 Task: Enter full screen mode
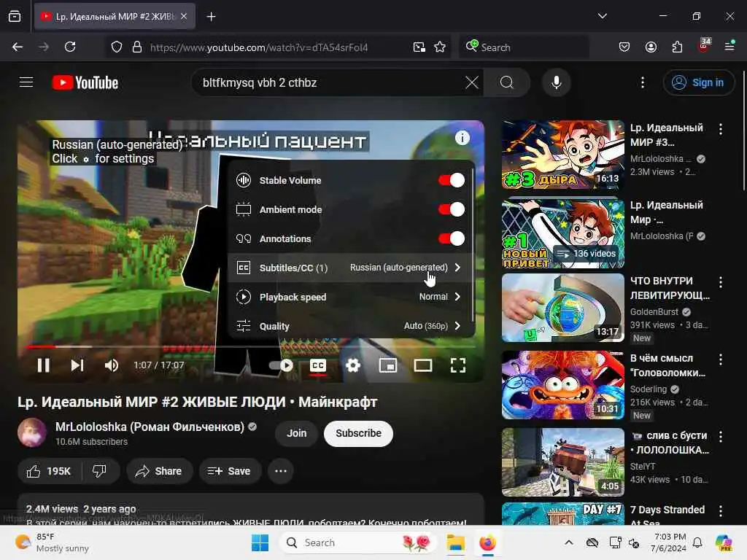pyautogui.click(x=458, y=365)
